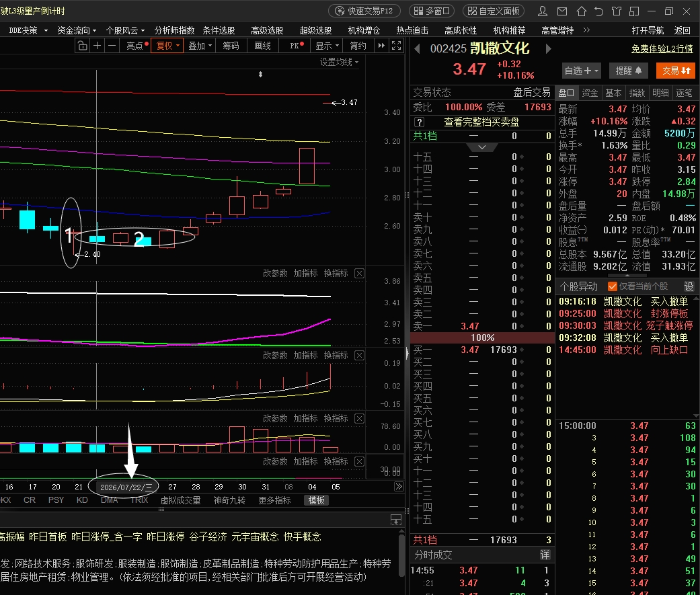Toggle 仅看当前个股 checkbox
700x595 pixels.
click(x=613, y=286)
